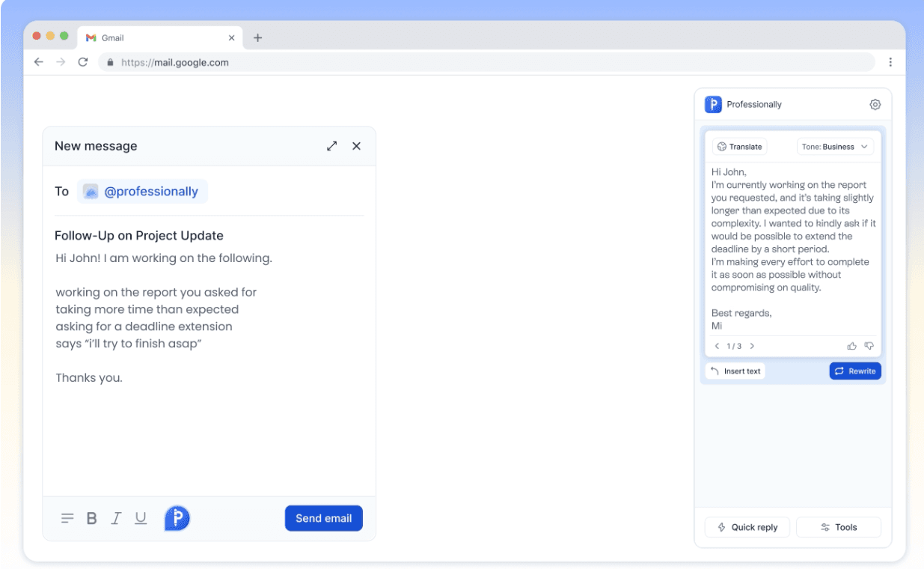The width and height of the screenshot is (924, 569).
Task: Click the 'Thanks you.' line in email body
Action: (89, 378)
